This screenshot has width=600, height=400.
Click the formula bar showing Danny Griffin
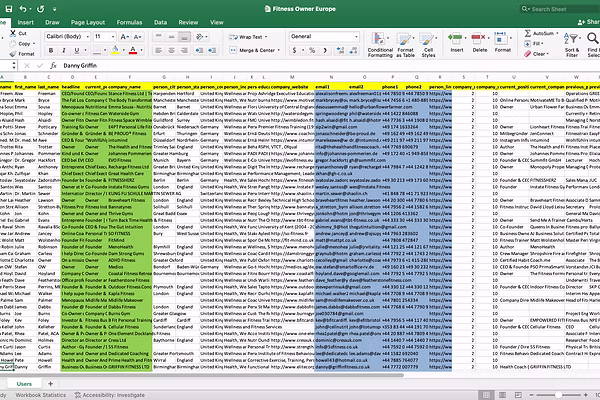[329, 65]
